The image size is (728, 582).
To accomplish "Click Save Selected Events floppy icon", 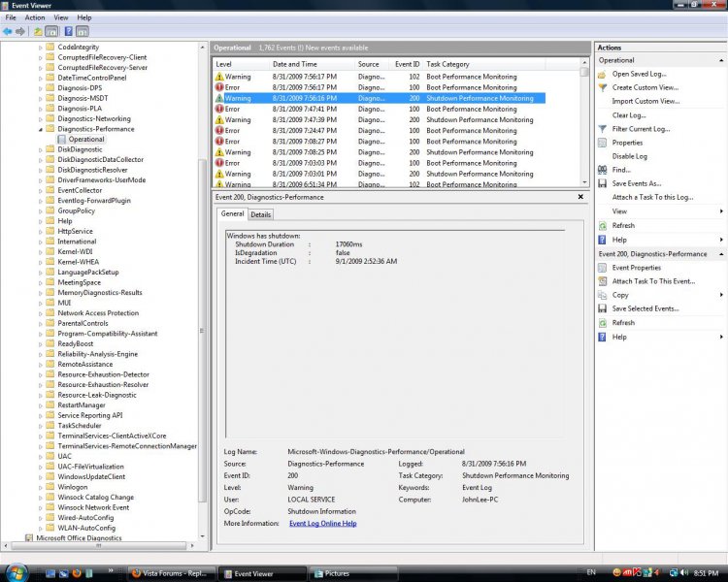I will pos(602,308).
